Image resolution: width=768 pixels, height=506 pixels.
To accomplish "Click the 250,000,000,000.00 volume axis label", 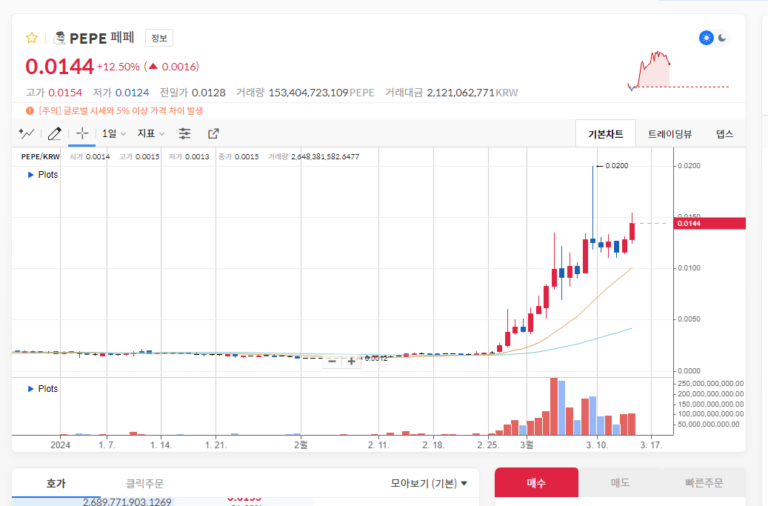I will pos(711,384).
